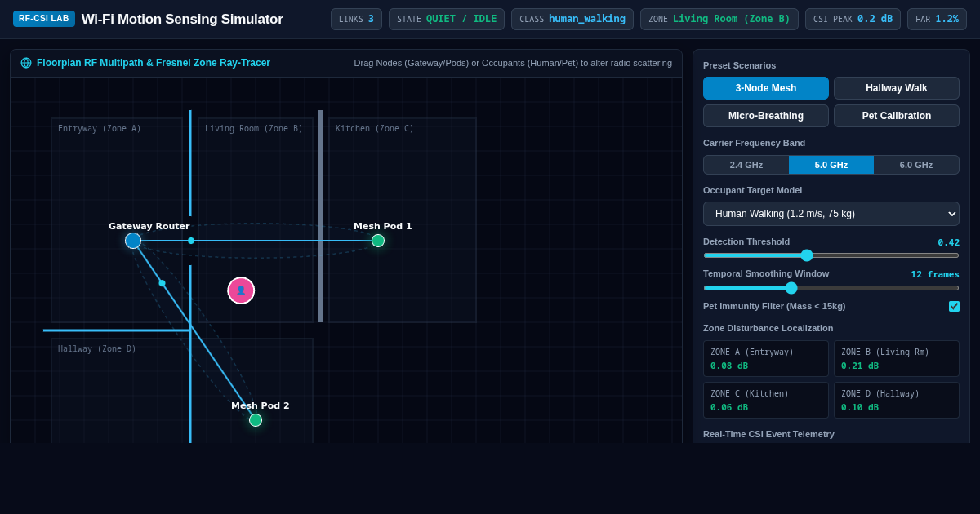Click the Hallway (Zone D) room label

[97, 349]
